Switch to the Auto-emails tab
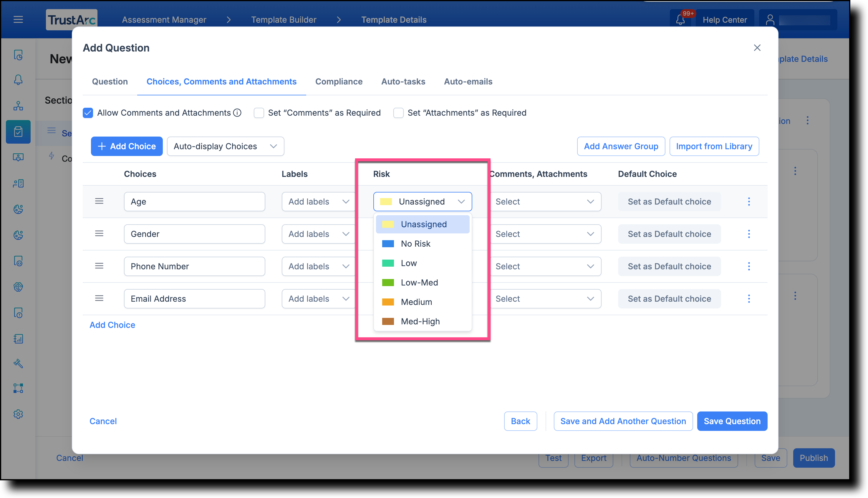This screenshot has height=498, width=868. (x=468, y=82)
